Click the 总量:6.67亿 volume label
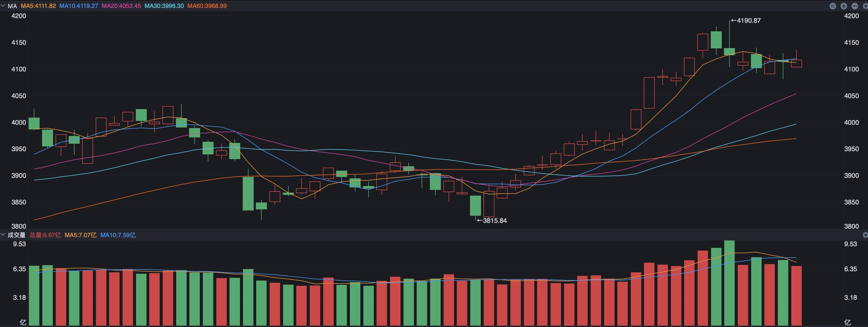Viewport: 868px width, 327px height. (45, 235)
